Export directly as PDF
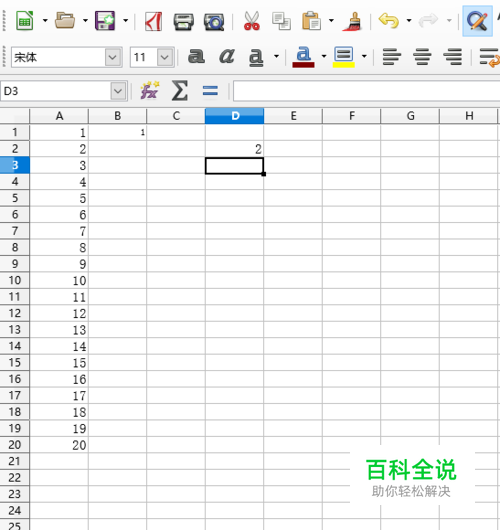 [153, 21]
